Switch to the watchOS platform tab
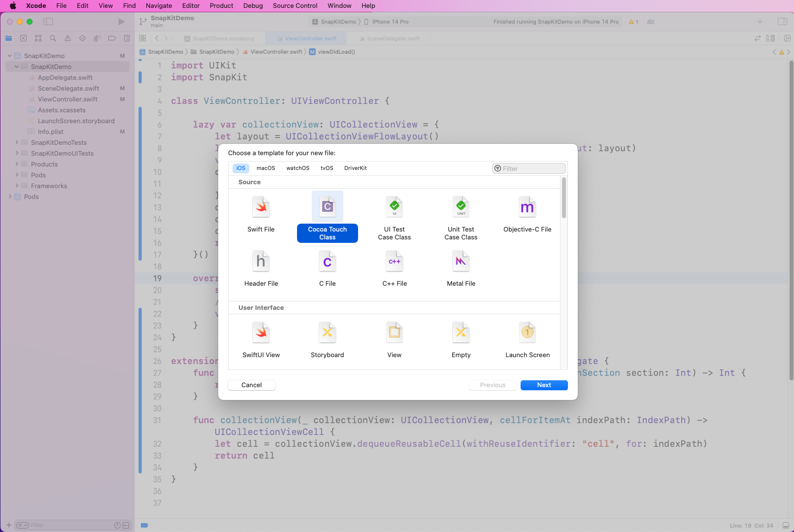Viewport: 794px width, 532px height. pyautogui.click(x=298, y=168)
